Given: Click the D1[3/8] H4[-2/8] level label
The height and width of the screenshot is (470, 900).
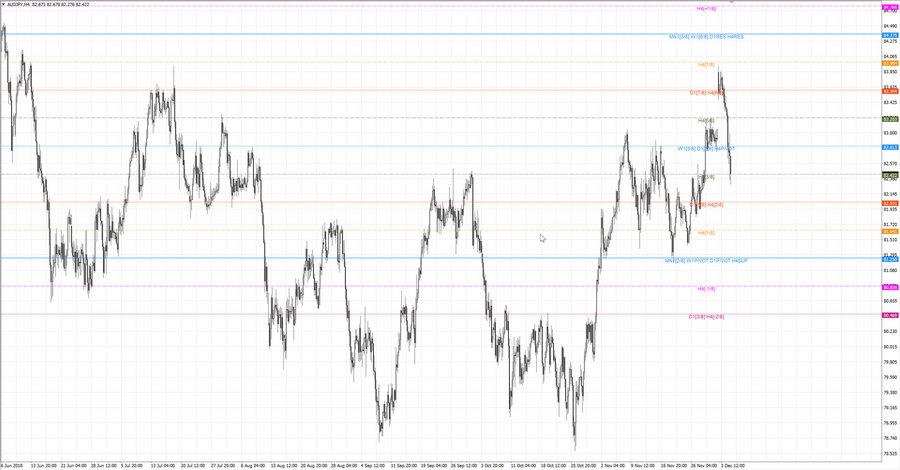Looking at the screenshot, I should 707,317.
